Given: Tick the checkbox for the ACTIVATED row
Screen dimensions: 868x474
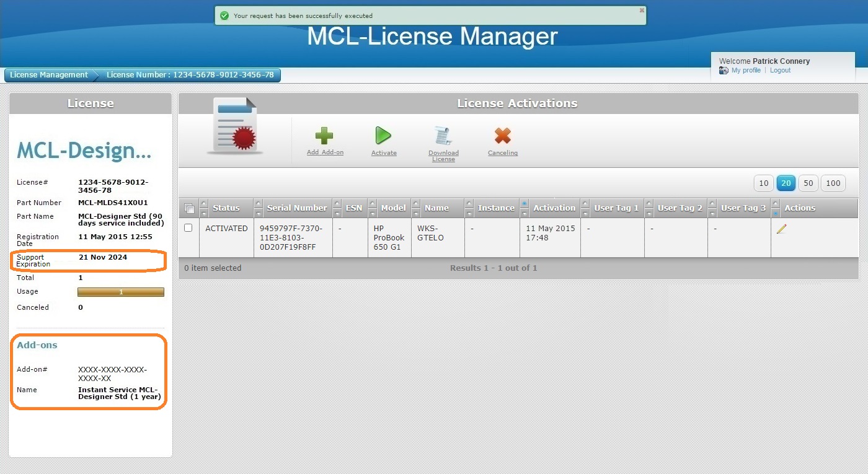Looking at the screenshot, I should (188, 228).
